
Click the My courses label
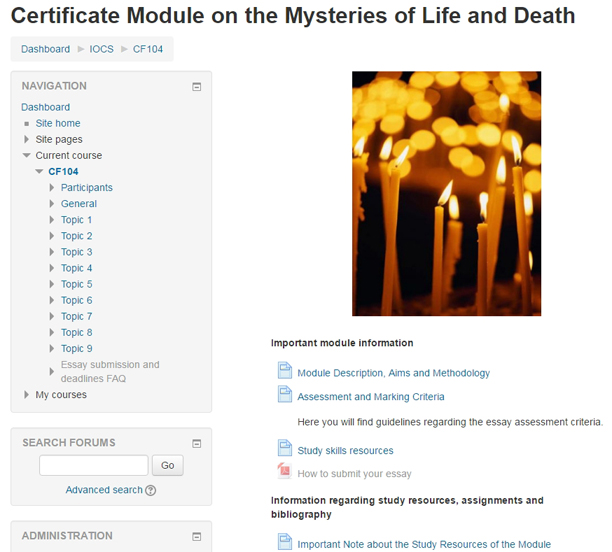coord(61,395)
